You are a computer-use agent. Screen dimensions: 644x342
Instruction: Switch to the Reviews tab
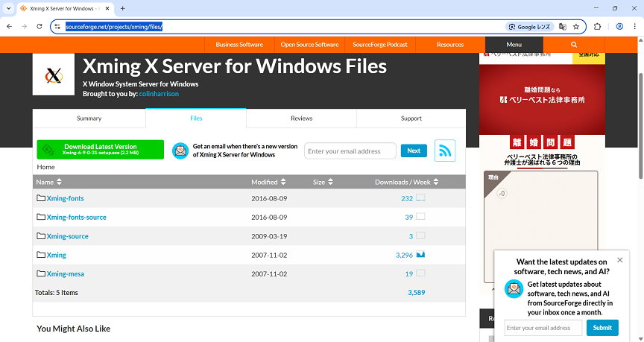point(301,118)
